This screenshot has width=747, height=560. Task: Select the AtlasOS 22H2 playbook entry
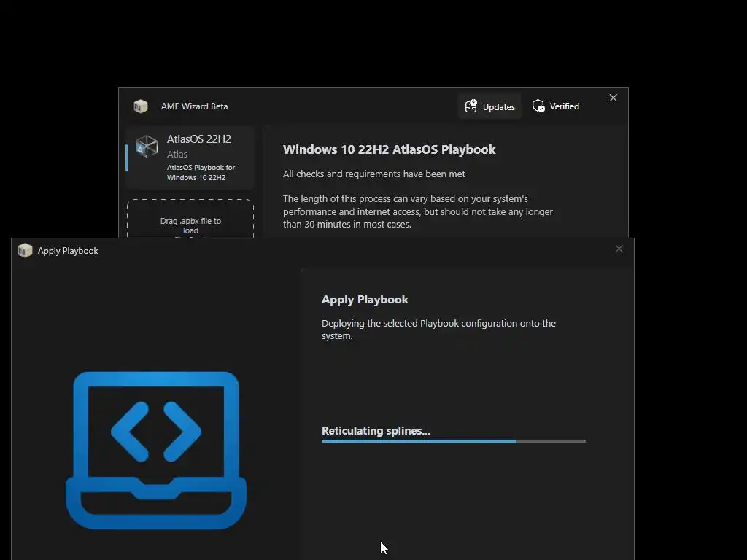tap(190, 157)
